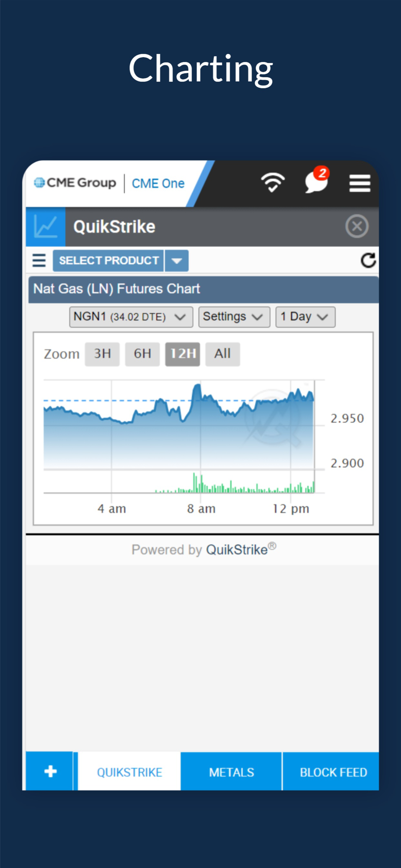Click the 12 pm time axis label

coord(291,509)
